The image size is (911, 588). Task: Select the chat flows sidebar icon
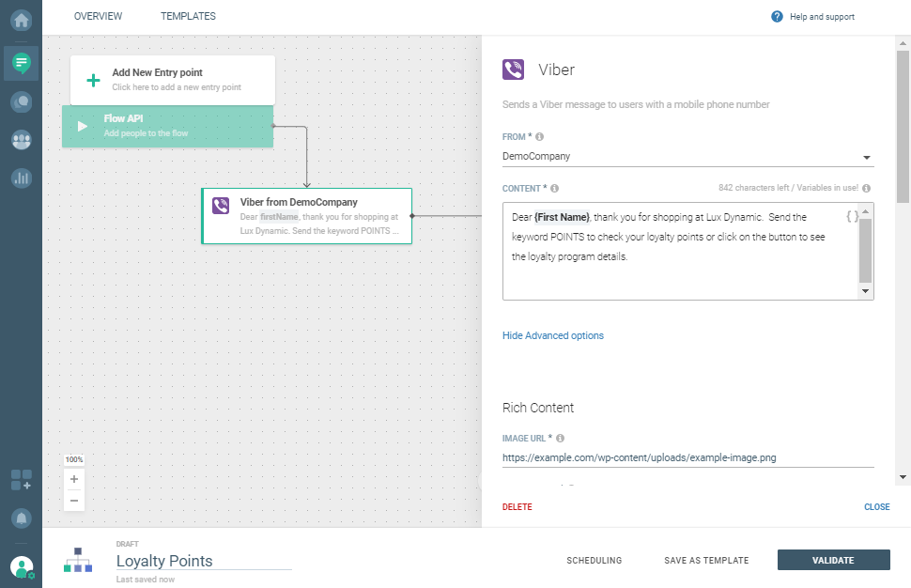point(21,63)
